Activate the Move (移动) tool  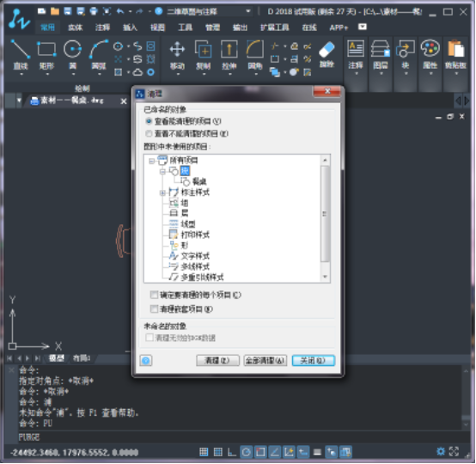tap(177, 55)
